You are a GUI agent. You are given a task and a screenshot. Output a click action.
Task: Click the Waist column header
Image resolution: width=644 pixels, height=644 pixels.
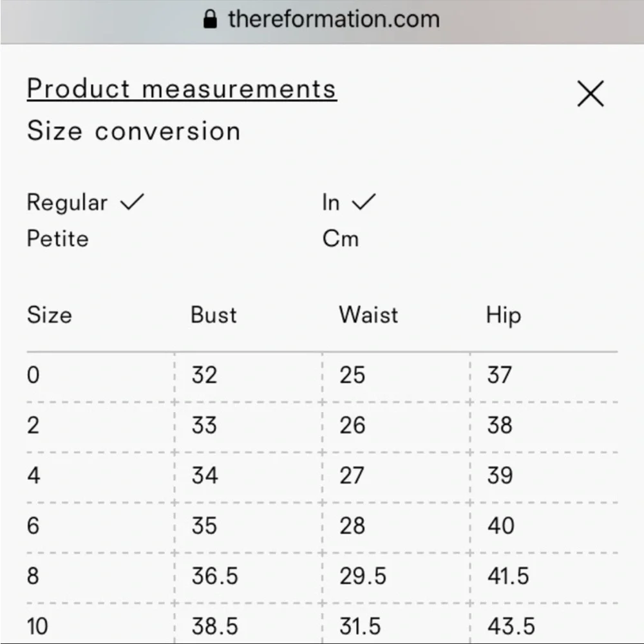[x=367, y=315]
